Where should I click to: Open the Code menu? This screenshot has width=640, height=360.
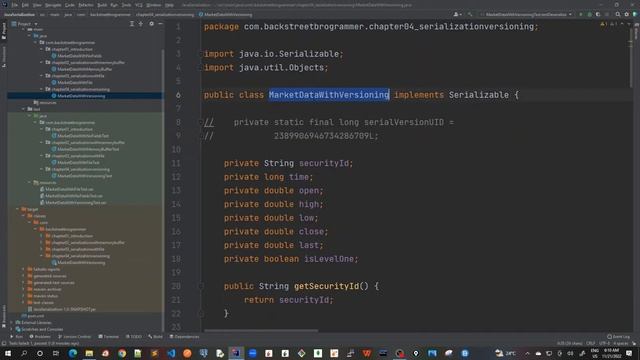coord(70,5)
